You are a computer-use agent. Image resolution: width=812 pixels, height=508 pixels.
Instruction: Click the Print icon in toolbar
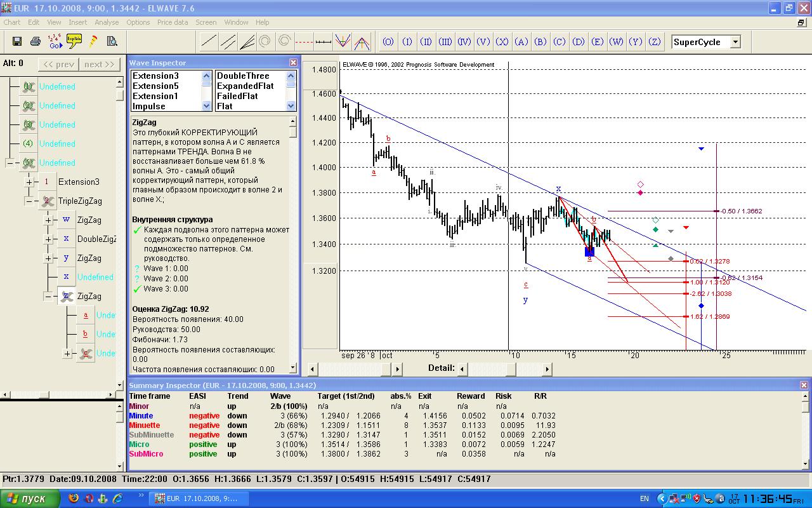(x=36, y=42)
